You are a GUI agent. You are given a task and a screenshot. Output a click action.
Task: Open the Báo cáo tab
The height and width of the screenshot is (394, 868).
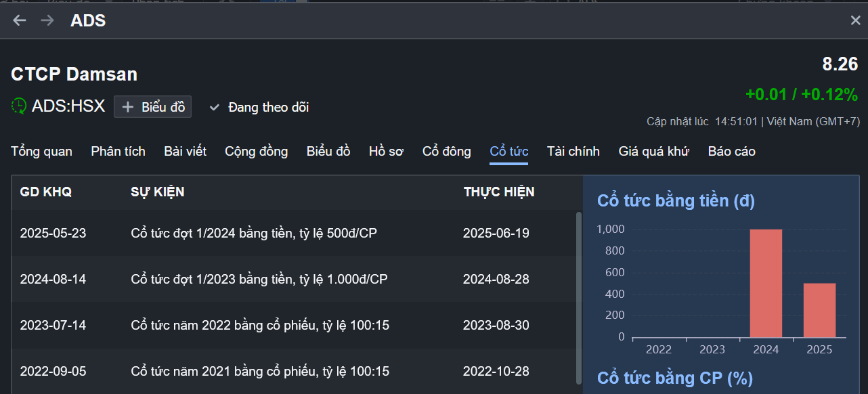731,151
